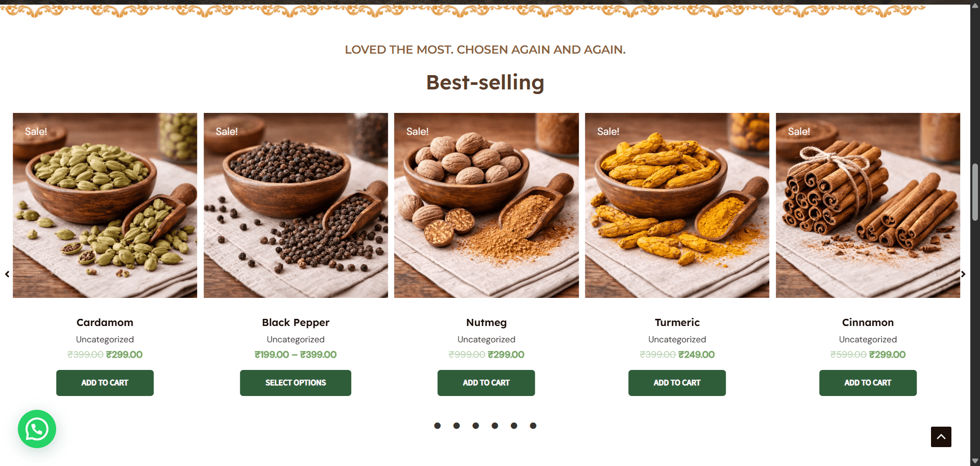This screenshot has height=466, width=980.
Task: Click the page vertical scrollbar thumb
Action: click(975, 192)
